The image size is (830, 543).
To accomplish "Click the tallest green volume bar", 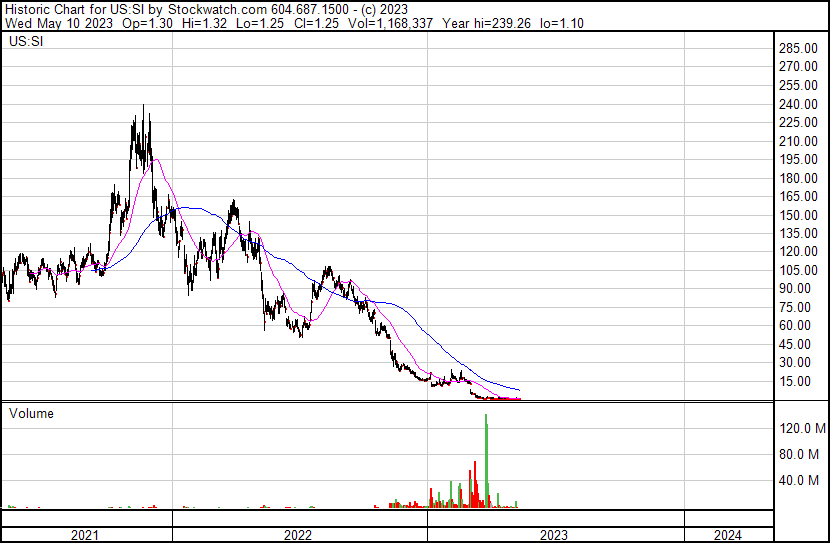I will (x=486, y=460).
